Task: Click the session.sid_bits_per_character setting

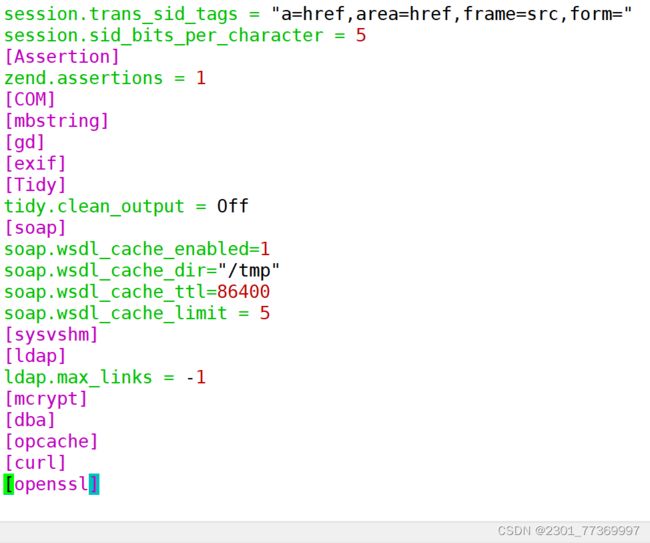Action: coord(185,36)
